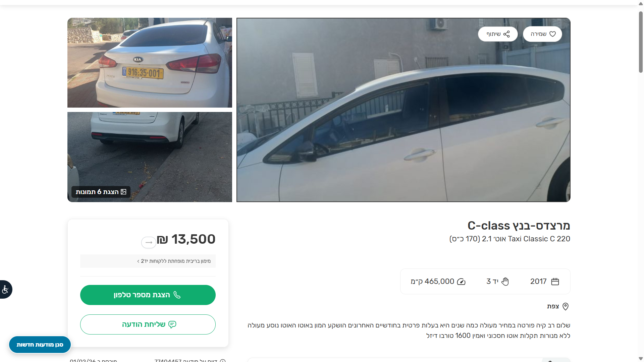The image size is (644, 362).
Task: Open the Kia rear license plate thumbnail
Action: (150, 63)
